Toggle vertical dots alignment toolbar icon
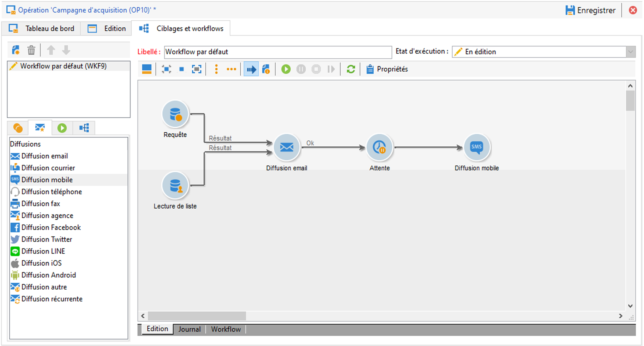This screenshot has height=346, width=644. click(216, 69)
